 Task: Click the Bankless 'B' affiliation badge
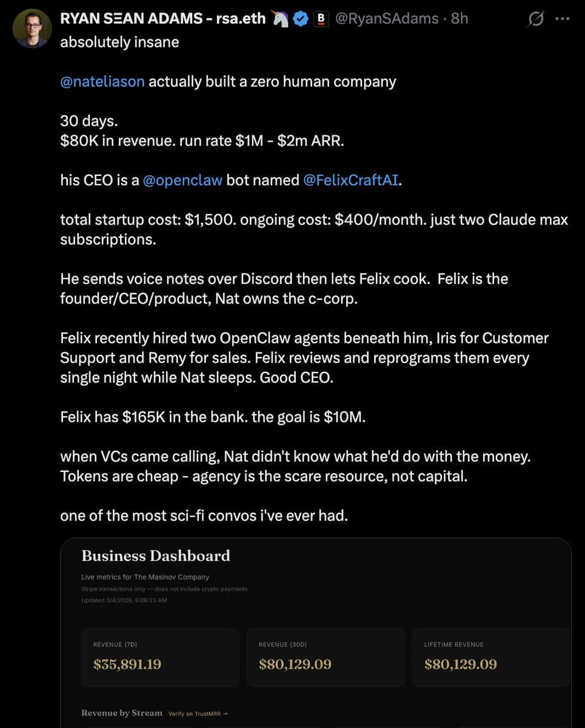(321, 19)
